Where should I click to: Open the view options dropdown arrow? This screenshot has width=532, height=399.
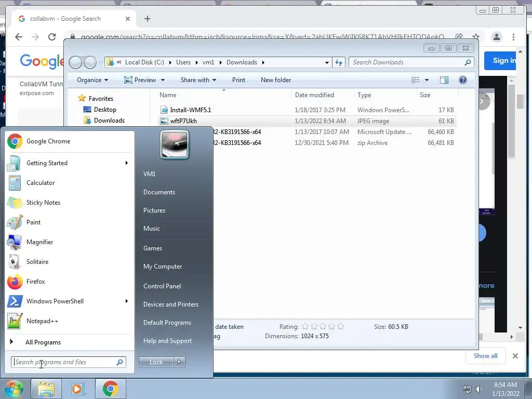pos(427,80)
